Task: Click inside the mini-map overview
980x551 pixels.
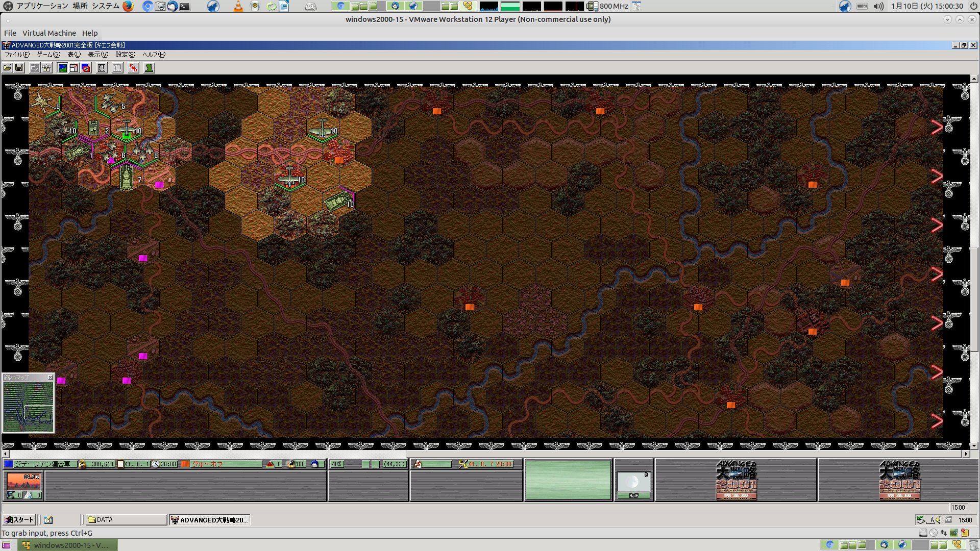Action: pos(28,407)
